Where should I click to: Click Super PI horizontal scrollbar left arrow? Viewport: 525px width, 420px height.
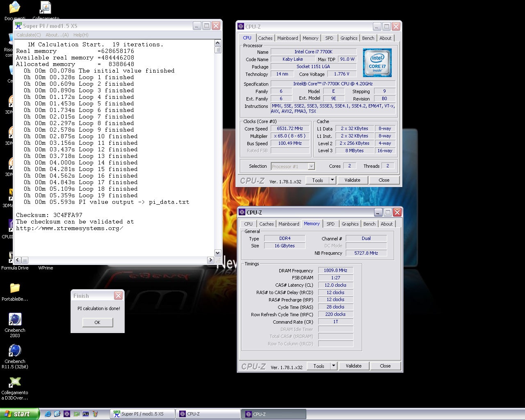[18, 260]
